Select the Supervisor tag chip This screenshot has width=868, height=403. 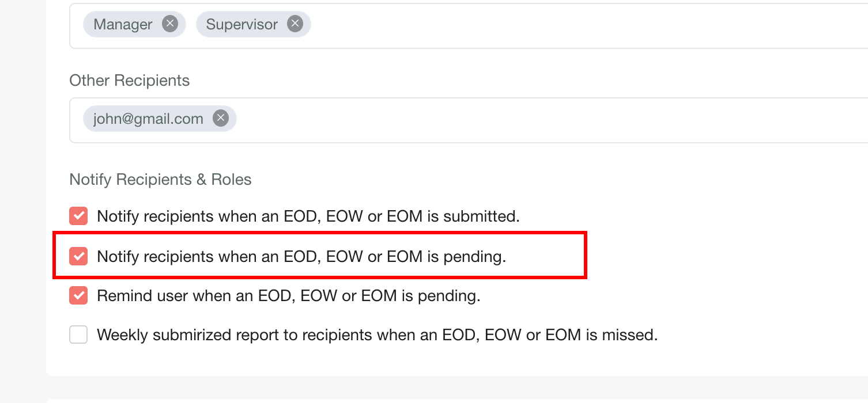tap(241, 25)
